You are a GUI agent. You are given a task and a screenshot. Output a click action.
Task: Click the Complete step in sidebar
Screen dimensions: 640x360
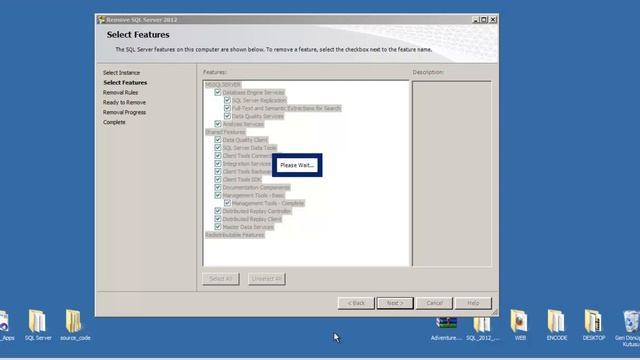(114, 122)
